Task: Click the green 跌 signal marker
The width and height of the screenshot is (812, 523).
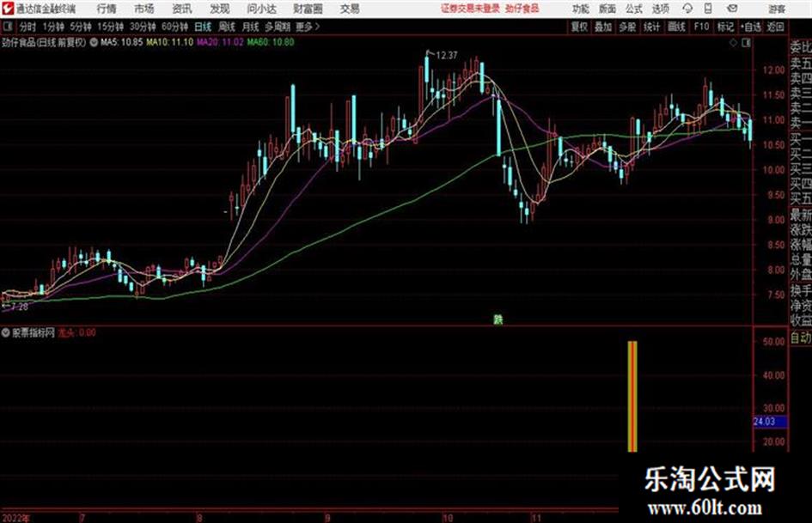Action: click(x=498, y=319)
